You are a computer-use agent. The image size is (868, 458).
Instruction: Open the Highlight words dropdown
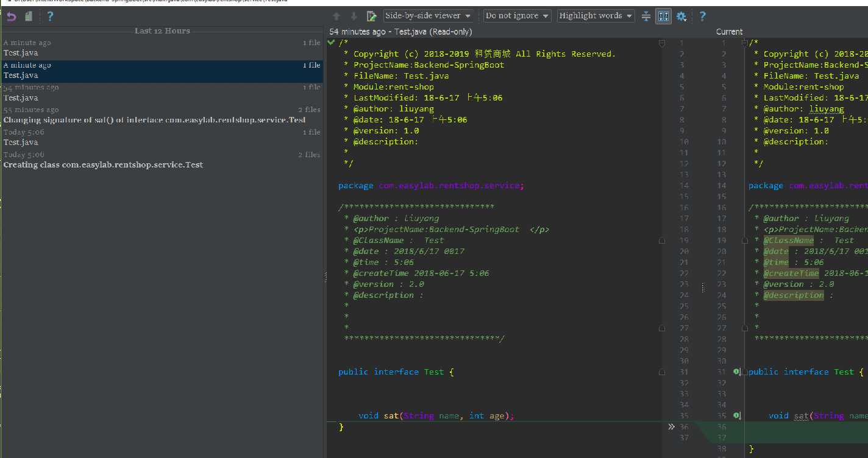(596, 16)
